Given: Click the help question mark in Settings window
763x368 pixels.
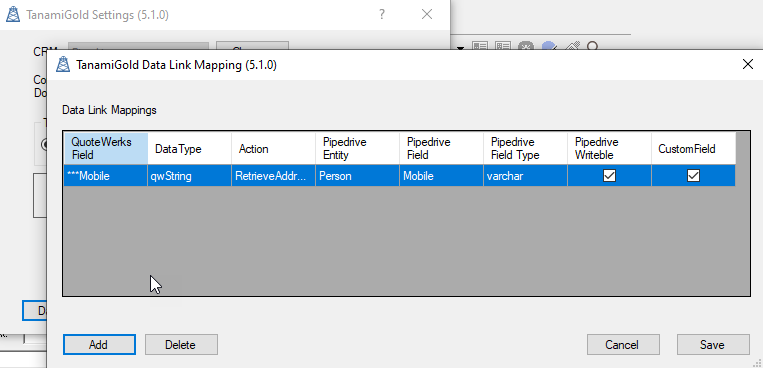Looking at the screenshot, I should 382,15.
